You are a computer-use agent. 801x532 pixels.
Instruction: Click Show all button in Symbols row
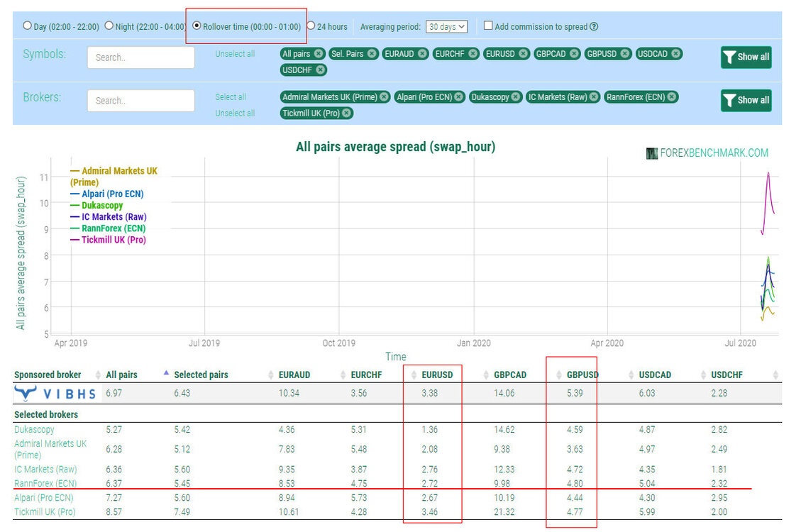click(746, 57)
